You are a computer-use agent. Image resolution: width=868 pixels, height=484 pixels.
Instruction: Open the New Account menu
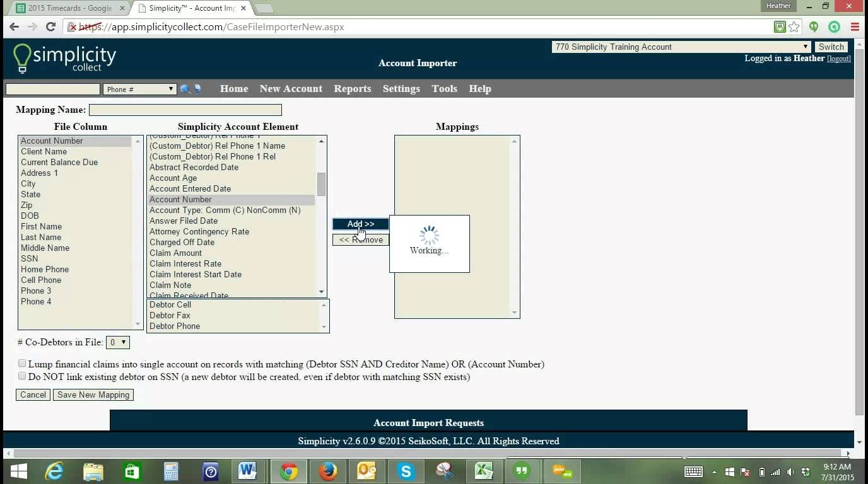(x=291, y=89)
